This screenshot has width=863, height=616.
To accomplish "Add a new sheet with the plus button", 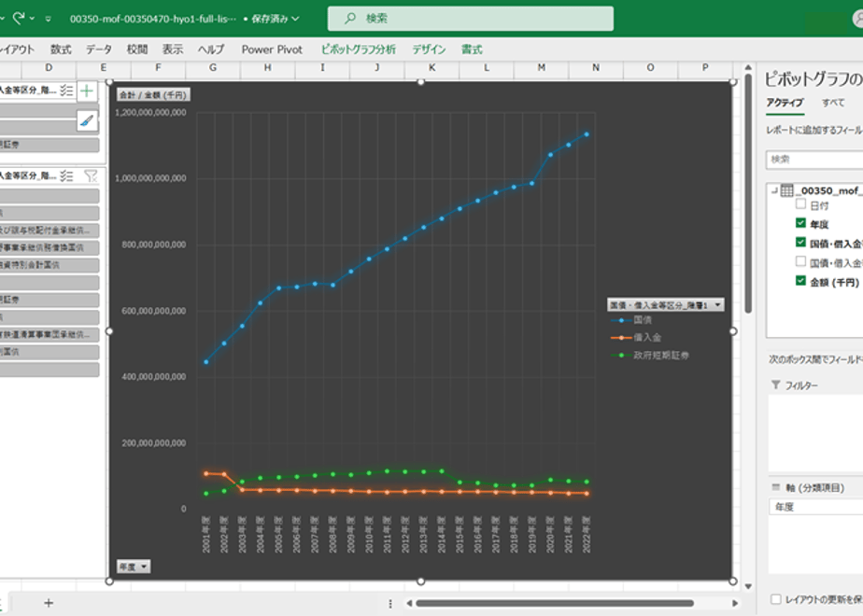I will click(49, 603).
